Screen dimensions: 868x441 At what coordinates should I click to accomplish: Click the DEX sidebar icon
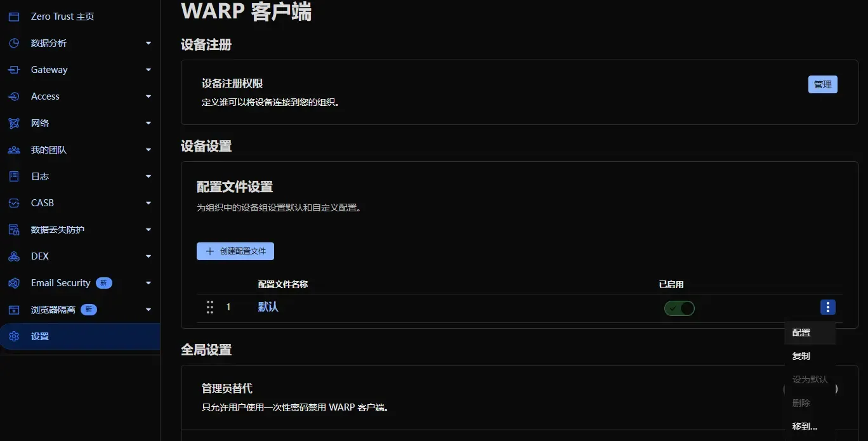[x=13, y=256]
